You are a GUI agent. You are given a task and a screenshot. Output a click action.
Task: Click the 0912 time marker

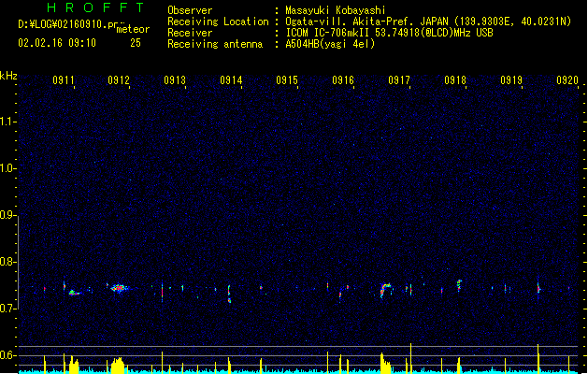[x=119, y=79]
